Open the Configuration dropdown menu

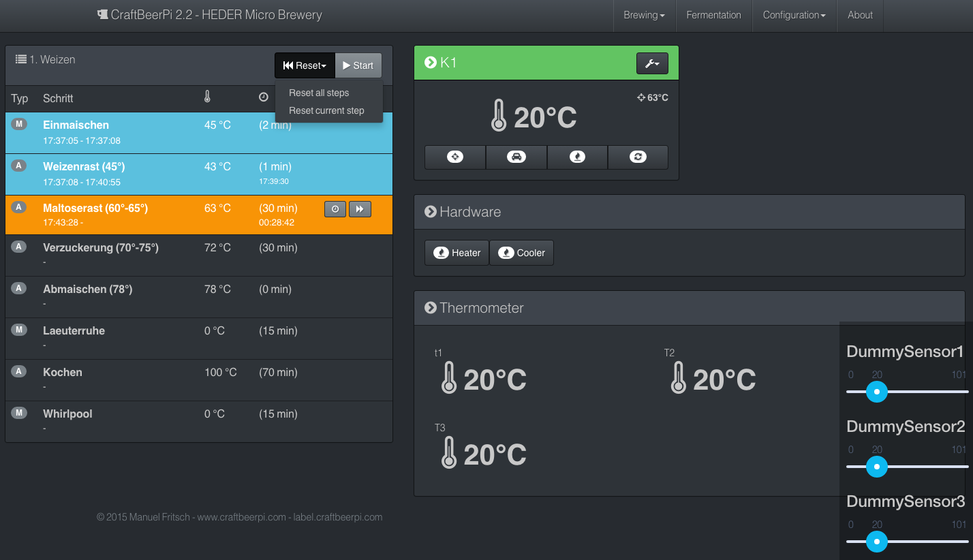coord(794,15)
